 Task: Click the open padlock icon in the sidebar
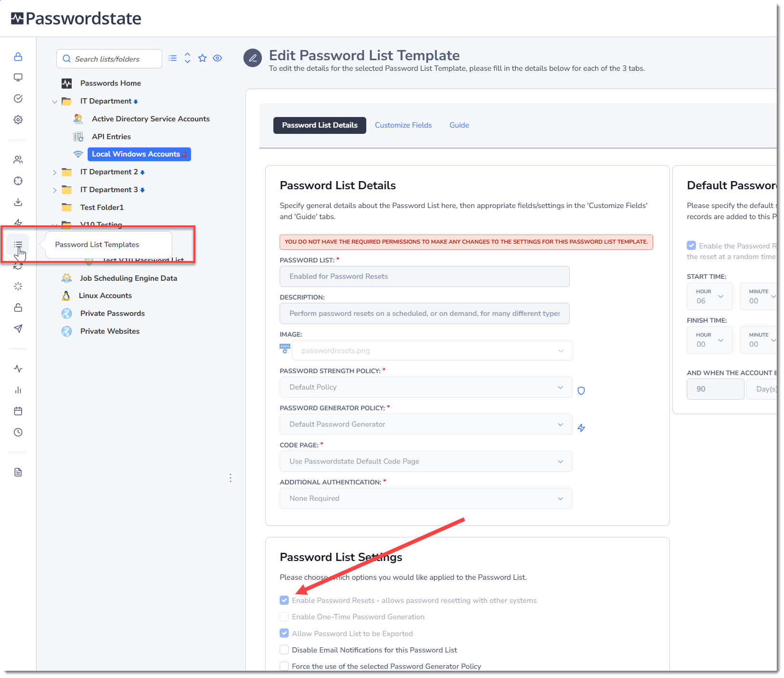[x=18, y=308]
